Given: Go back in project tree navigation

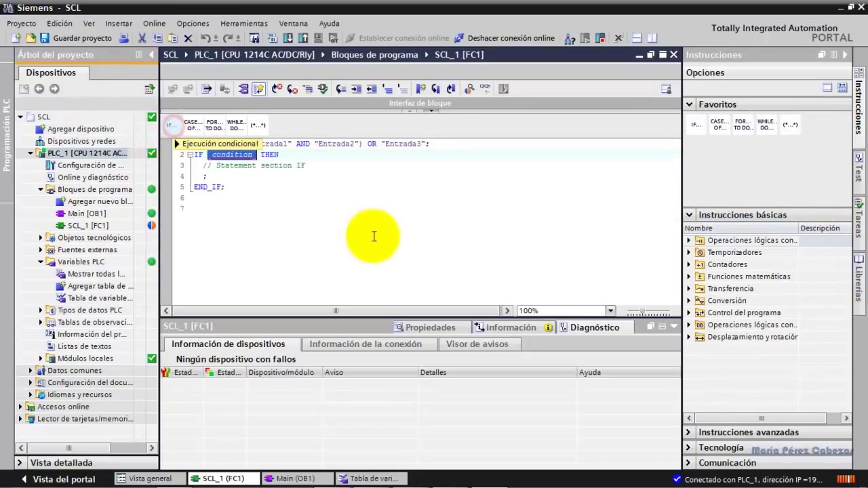Looking at the screenshot, I should (x=39, y=89).
